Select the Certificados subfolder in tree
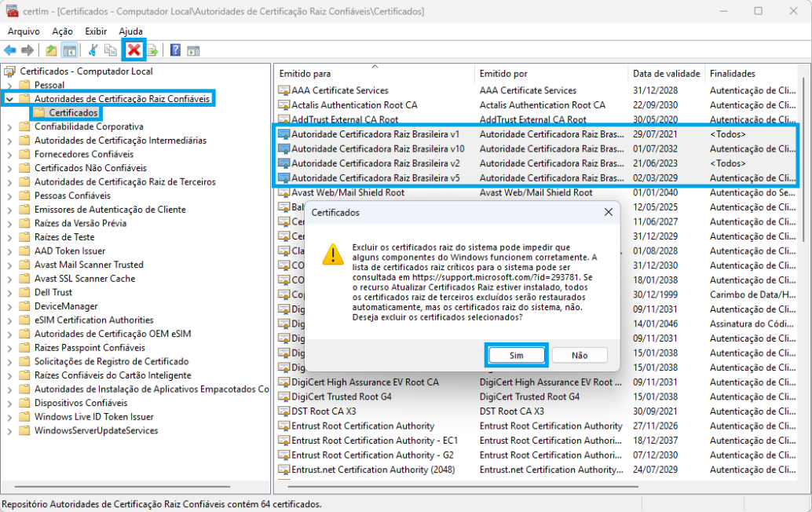This screenshot has width=812, height=512. point(73,113)
